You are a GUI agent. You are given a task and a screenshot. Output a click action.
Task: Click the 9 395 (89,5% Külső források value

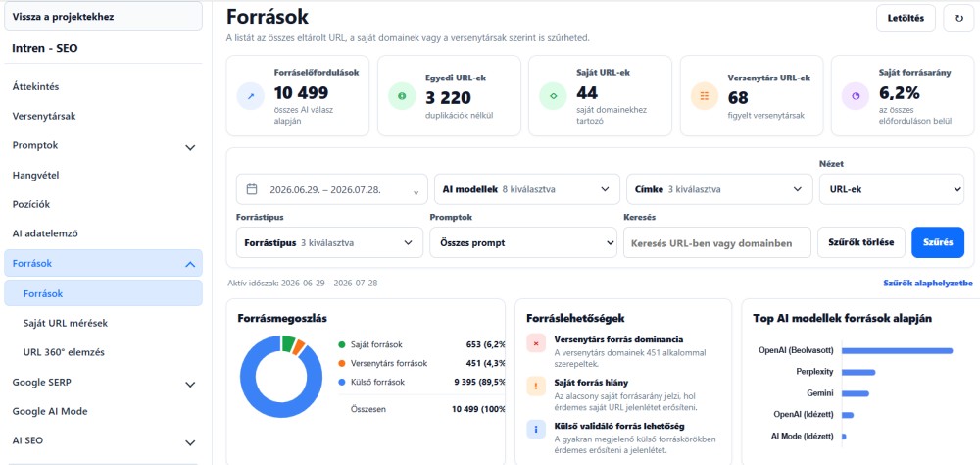(479, 382)
